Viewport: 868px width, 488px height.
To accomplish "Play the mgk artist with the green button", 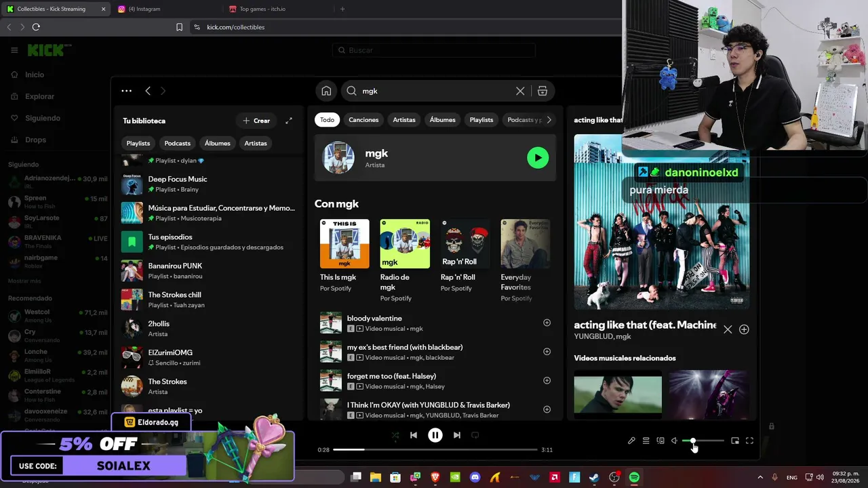I will [x=538, y=158].
